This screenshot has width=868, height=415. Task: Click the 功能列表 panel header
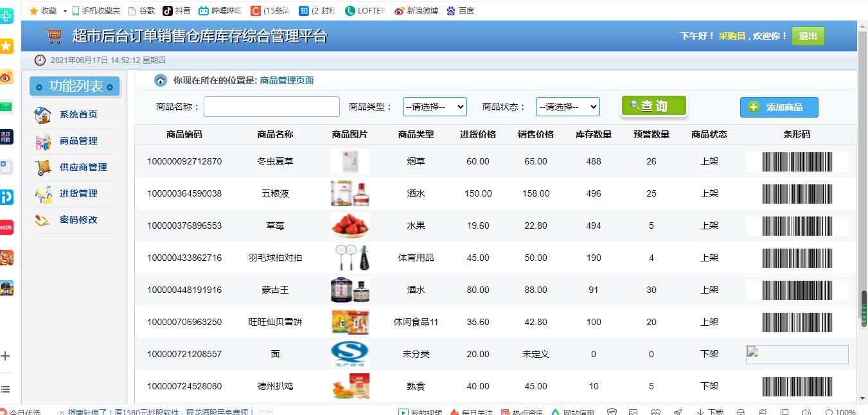coord(76,86)
